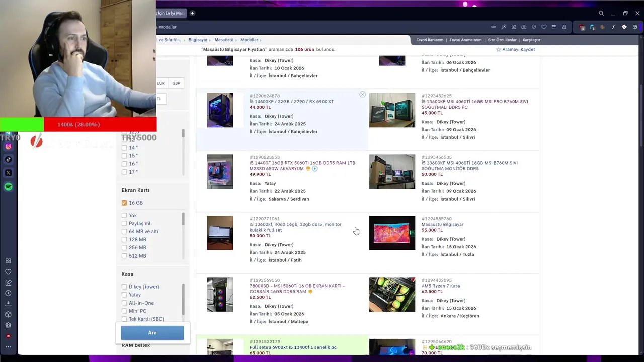Open Favori Aramalarım in top menu
Screen dimensions: 644x362
click(465, 40)
